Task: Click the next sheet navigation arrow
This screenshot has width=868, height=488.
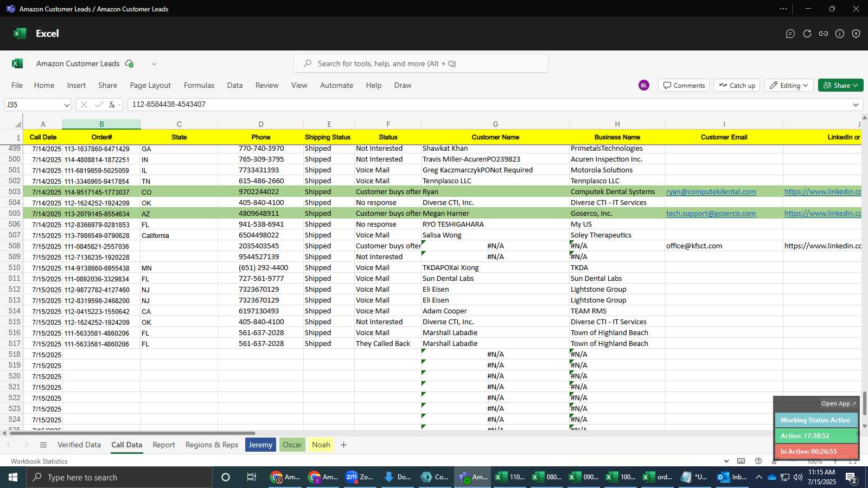Action: tap(25, 445)
